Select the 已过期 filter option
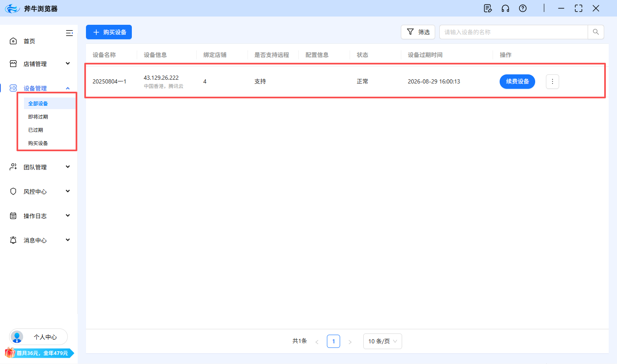This screenshot has height=364, width=617. 35,130
